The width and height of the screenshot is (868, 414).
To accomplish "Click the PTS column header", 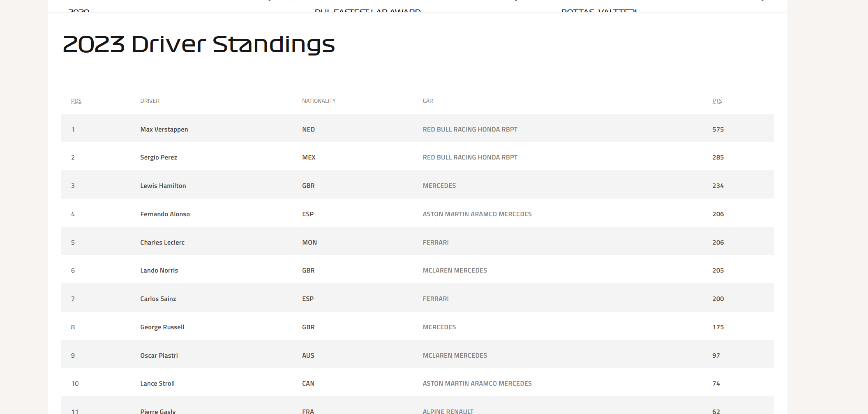I will [x=717, y=101].
